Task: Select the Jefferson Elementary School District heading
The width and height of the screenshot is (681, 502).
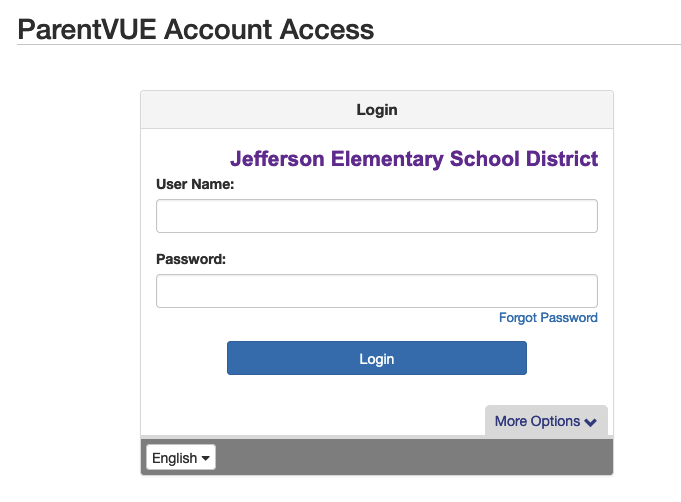Action: 414,159
